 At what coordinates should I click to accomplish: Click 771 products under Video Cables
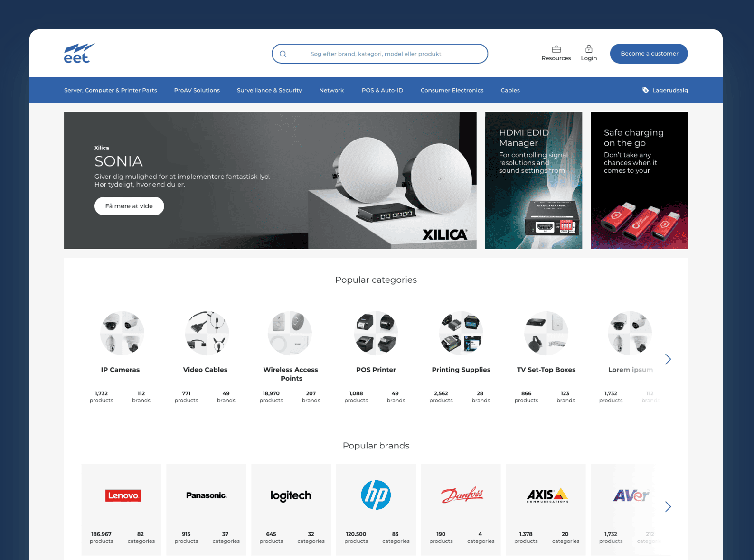(x=186, y=397)
